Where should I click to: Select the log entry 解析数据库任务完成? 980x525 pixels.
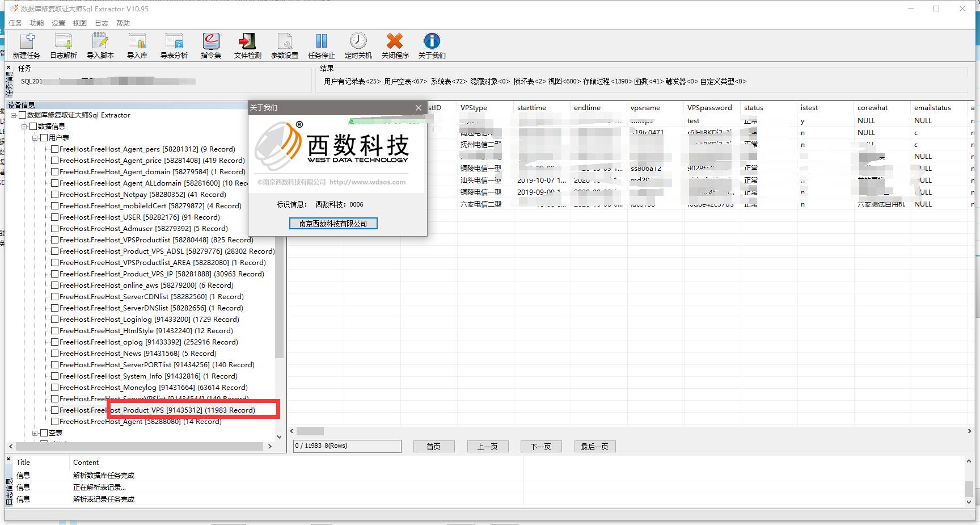[104, 476]
